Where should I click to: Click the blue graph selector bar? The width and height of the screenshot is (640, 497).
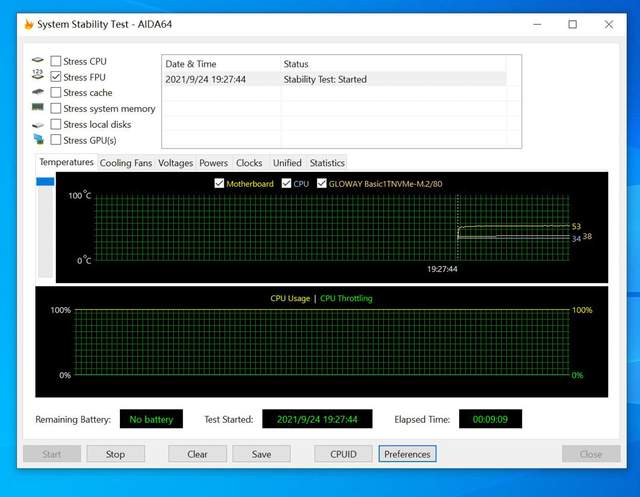coord(45,181)
